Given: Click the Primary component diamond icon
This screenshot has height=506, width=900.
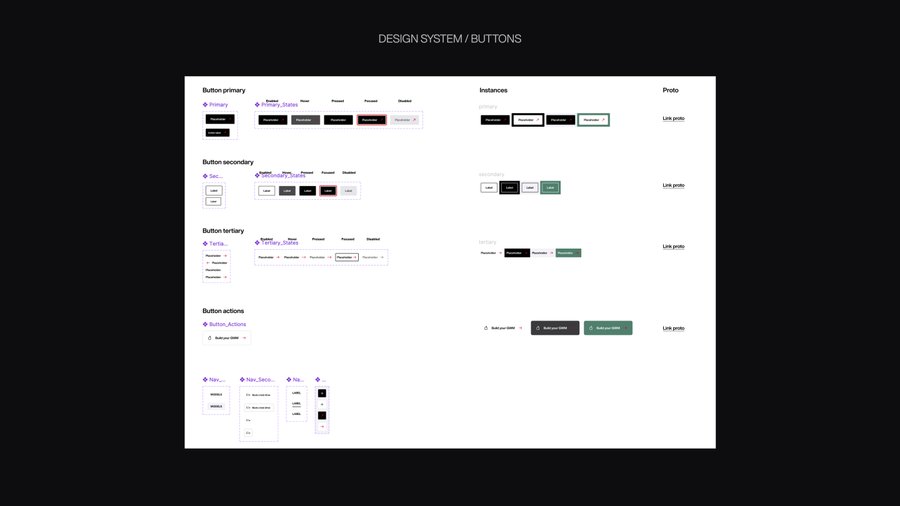Looking at the screenshot, I should [x=205, y=104].
